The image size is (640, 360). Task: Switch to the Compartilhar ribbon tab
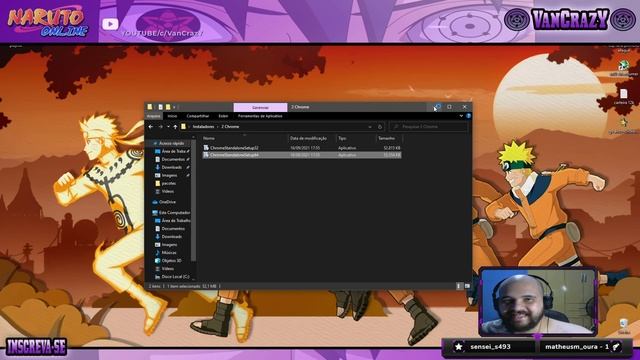tap(198, 116)
